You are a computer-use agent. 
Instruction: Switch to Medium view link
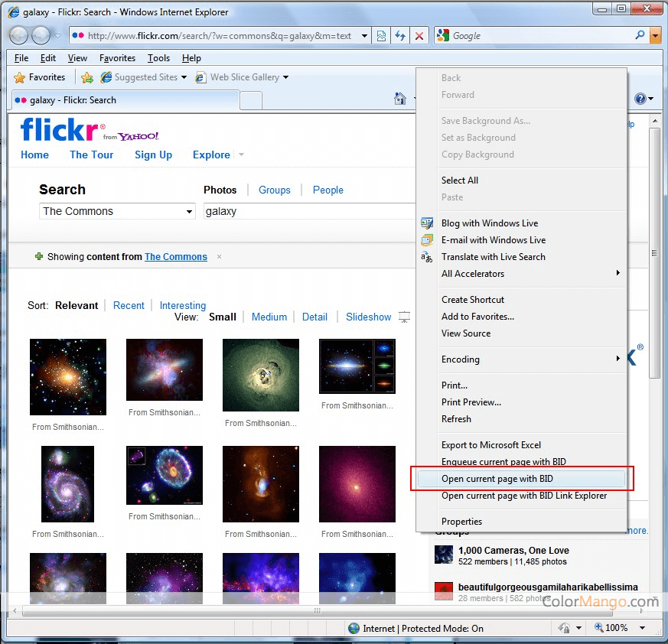[269, 317]
